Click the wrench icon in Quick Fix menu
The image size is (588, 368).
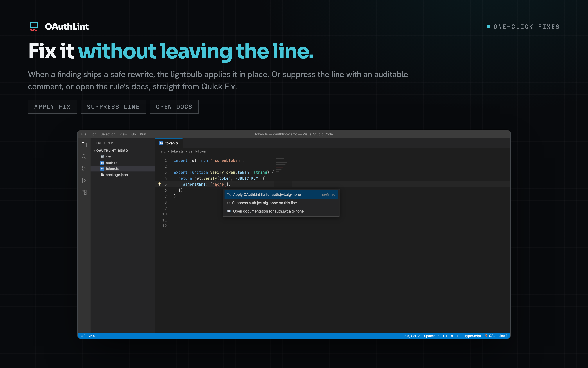pos(229,194)
